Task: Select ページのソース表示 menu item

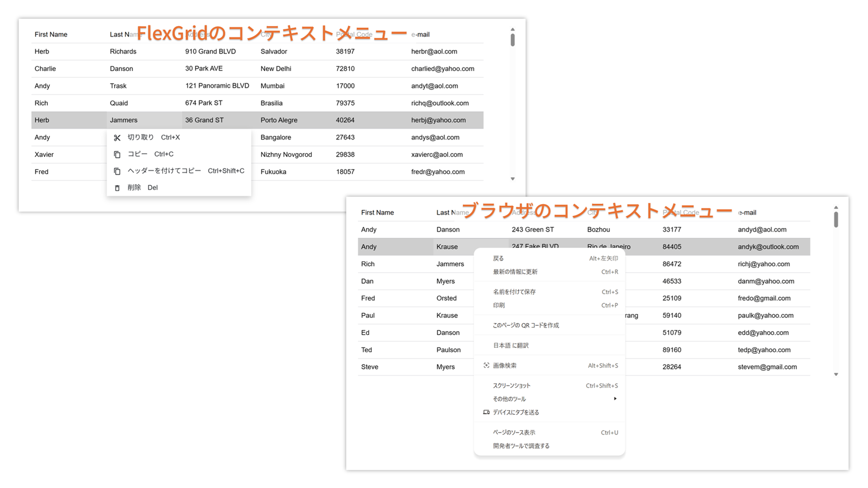Action: tap(549, 433)
